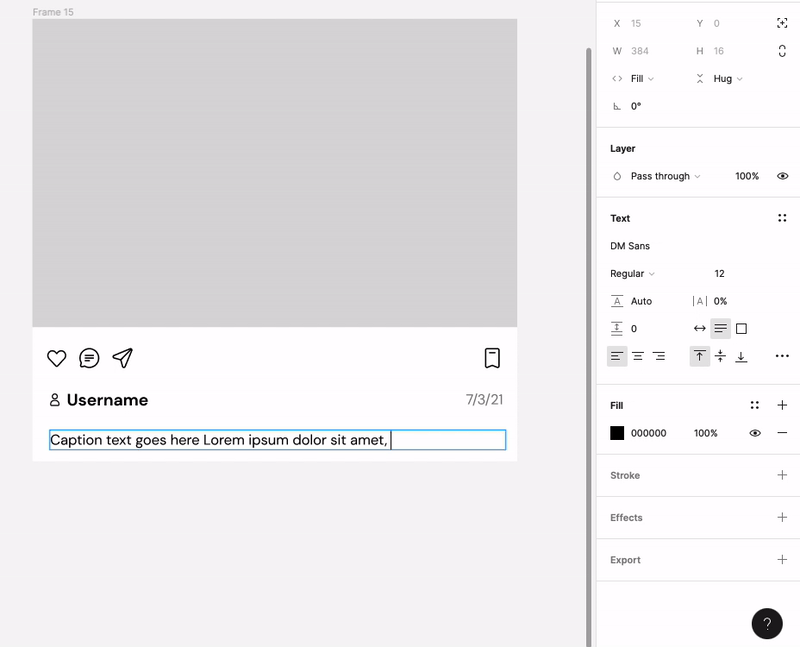800x647 pixels.
Task: Open Fill styles four-dot icon
Action: 755,405
